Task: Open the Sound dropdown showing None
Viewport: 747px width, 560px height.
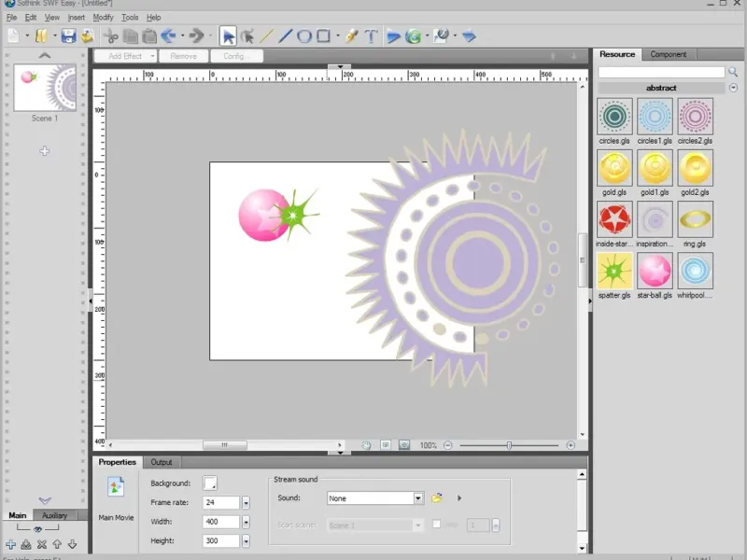Action: (x=418, y=498)
